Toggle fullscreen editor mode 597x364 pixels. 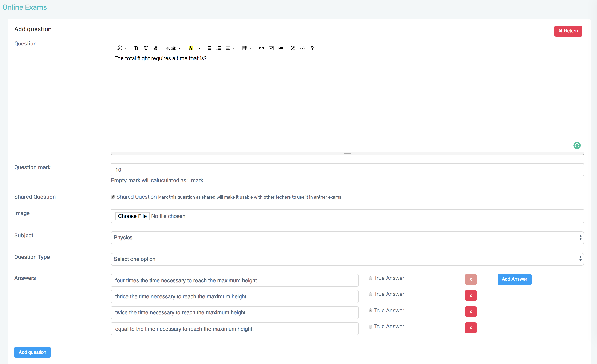(292, 48)
